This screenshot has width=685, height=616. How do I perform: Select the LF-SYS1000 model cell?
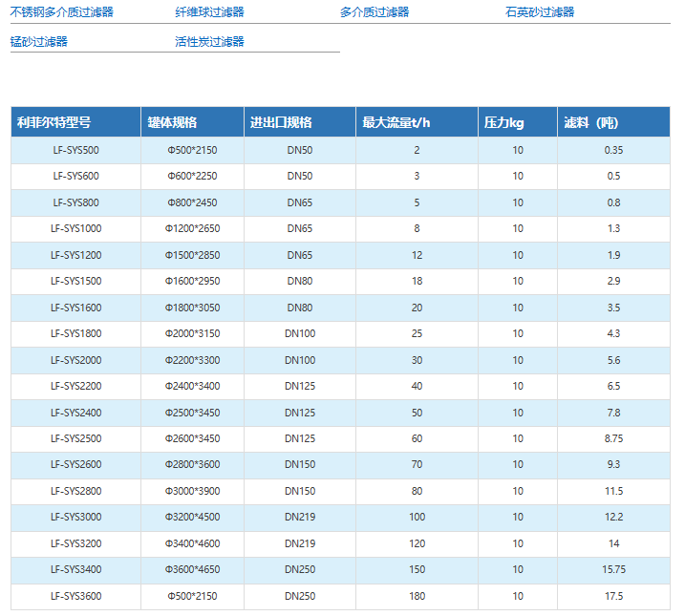pos(75,229)
